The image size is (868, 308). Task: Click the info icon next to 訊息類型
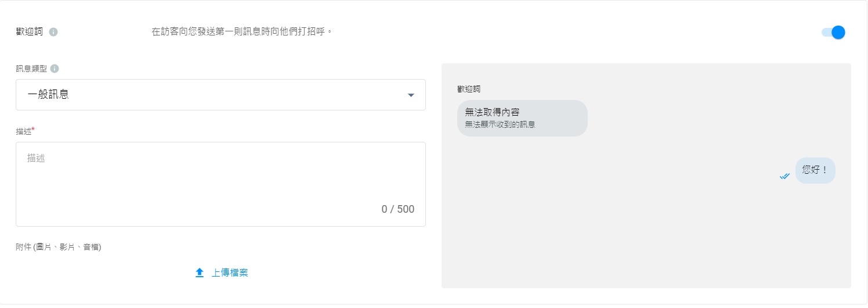(55, 69)
